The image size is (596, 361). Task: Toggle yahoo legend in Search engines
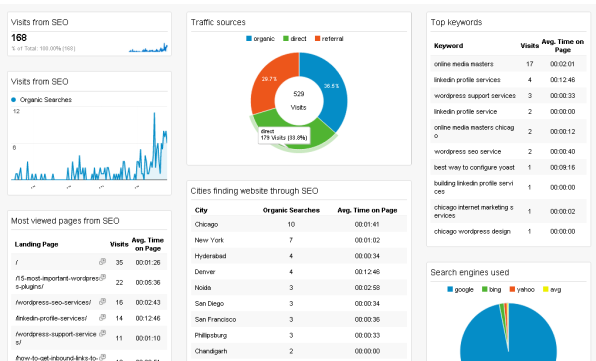point(522,290)
